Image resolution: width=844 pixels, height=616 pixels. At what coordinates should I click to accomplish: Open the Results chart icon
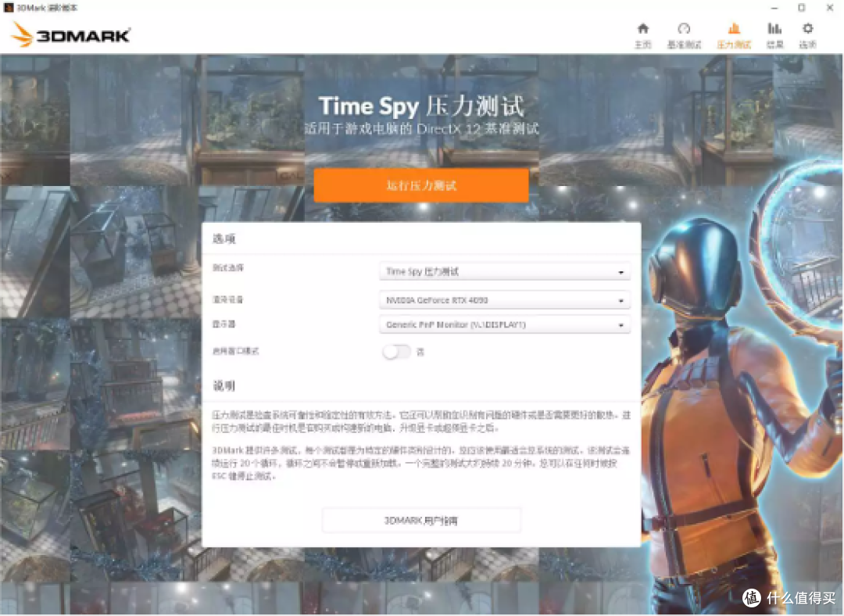point(774,29)
